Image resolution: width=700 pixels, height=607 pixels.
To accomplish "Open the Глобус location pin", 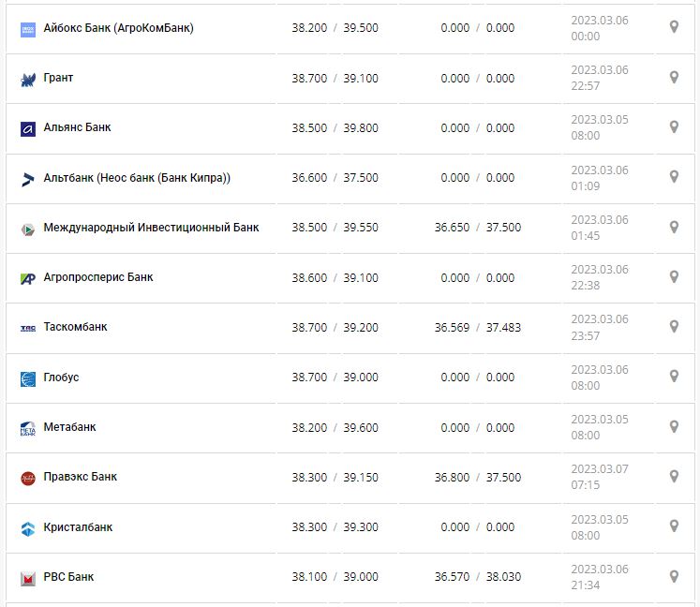I will pyautogui.click(x=673, y=376).
